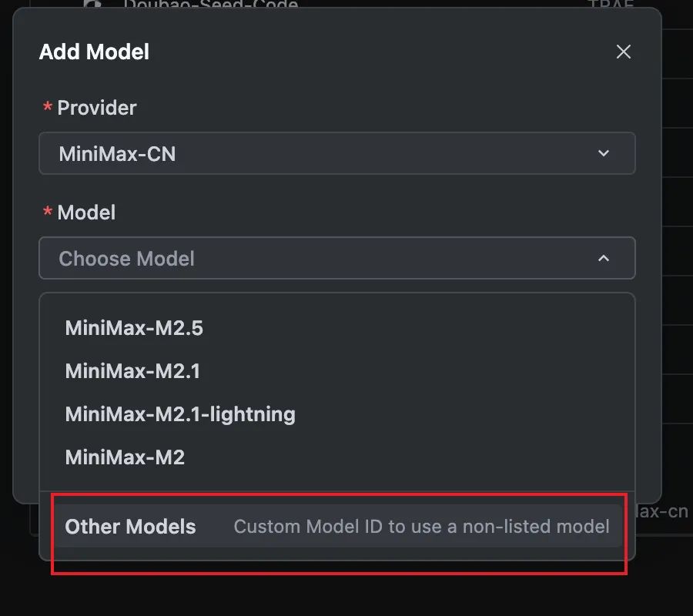Click the red asterisk beside Provider

(47, 106)
